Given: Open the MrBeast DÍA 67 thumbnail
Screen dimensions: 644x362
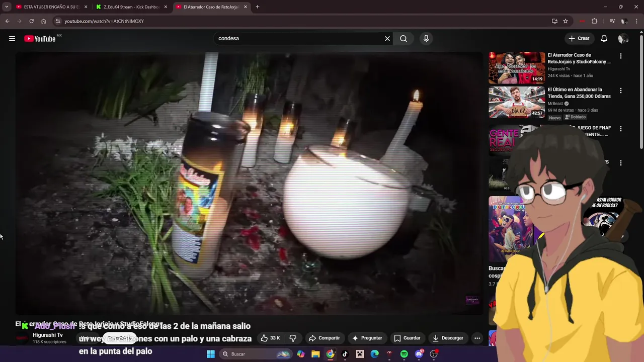Looking at the screenshot, I should tap(517, 102).
